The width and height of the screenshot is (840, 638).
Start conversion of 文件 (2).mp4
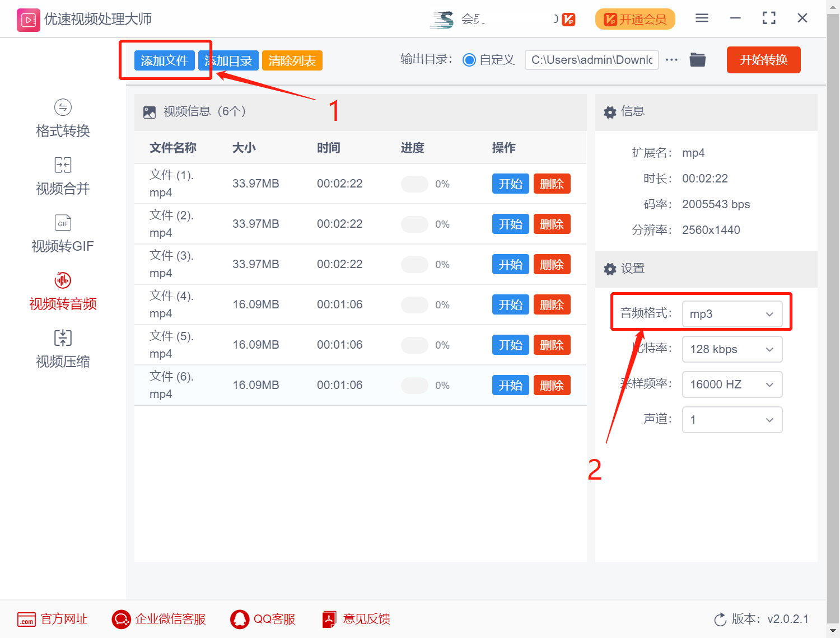pyautogui.click(x=511, y=224)
